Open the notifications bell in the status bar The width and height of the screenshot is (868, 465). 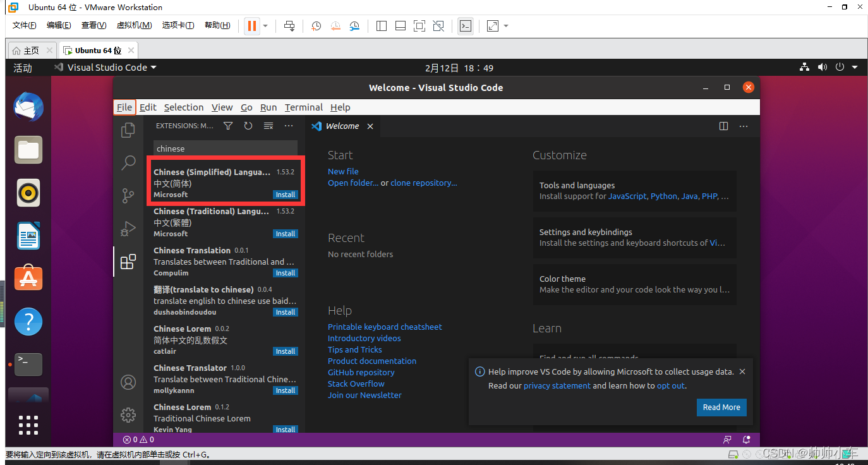(x=747, y=440)
